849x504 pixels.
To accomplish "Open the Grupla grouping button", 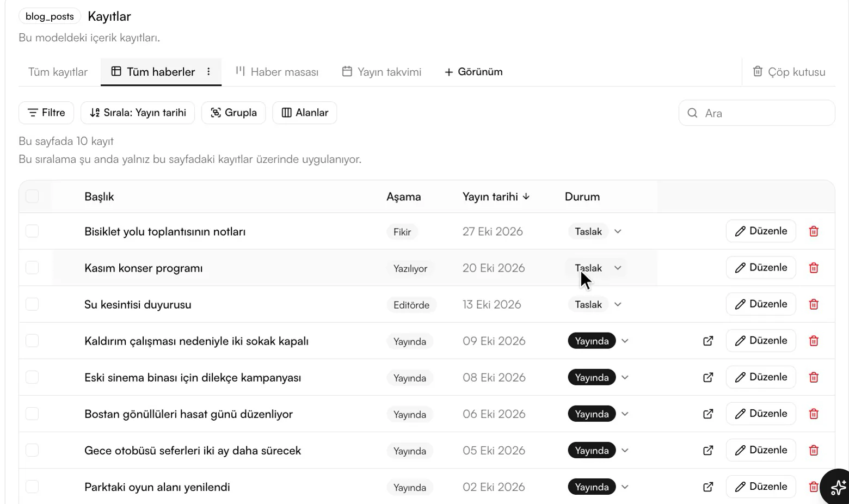I will 233,113.
